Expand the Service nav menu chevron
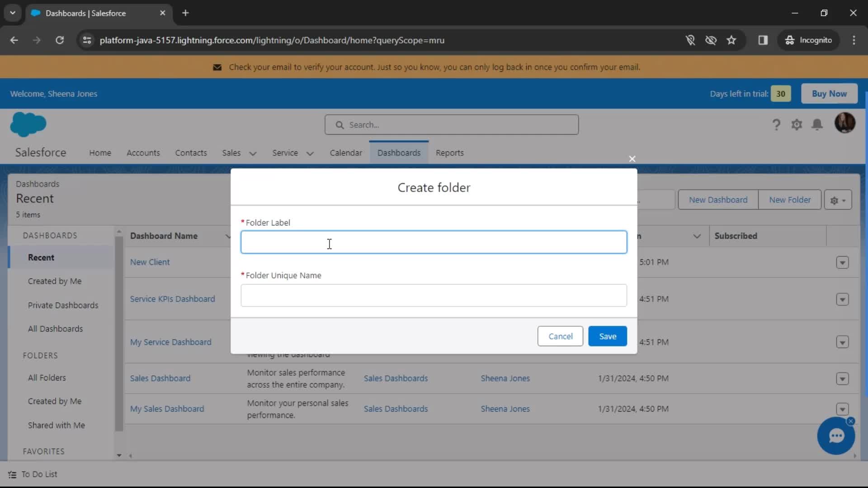 point(310,153)
